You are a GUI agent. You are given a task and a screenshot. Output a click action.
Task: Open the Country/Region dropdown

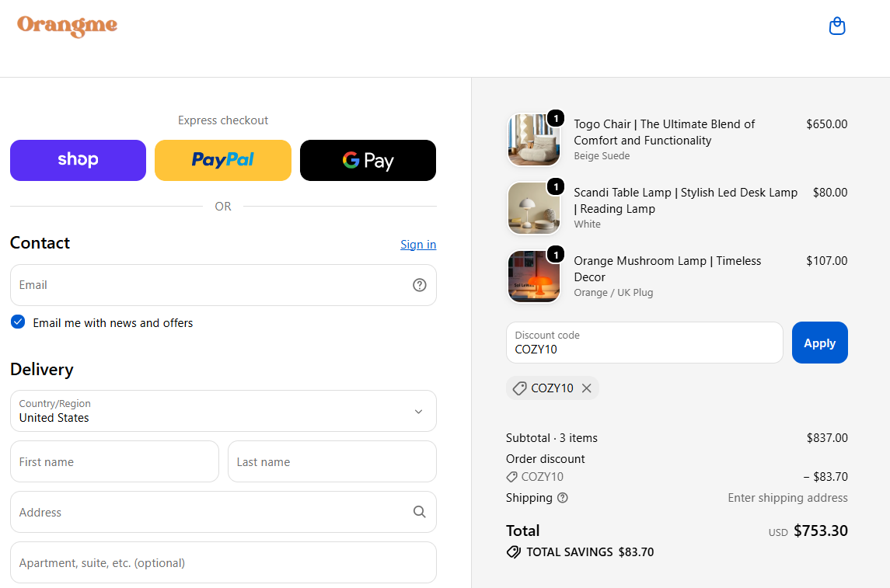click(223, 411)
